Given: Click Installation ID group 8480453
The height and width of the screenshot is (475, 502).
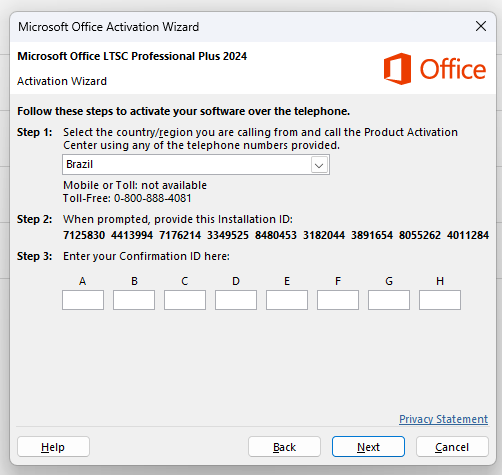Looking at the screenshot, I should coord(276,235).
